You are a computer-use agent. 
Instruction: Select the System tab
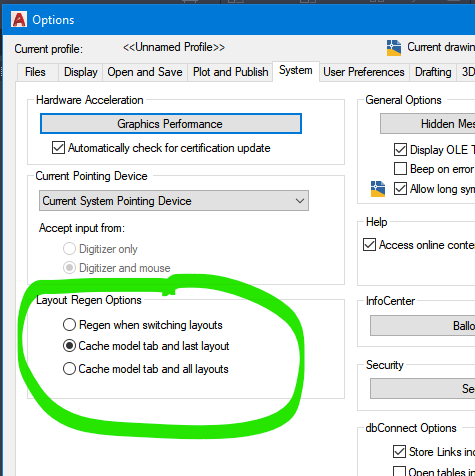tap(296, 70)
